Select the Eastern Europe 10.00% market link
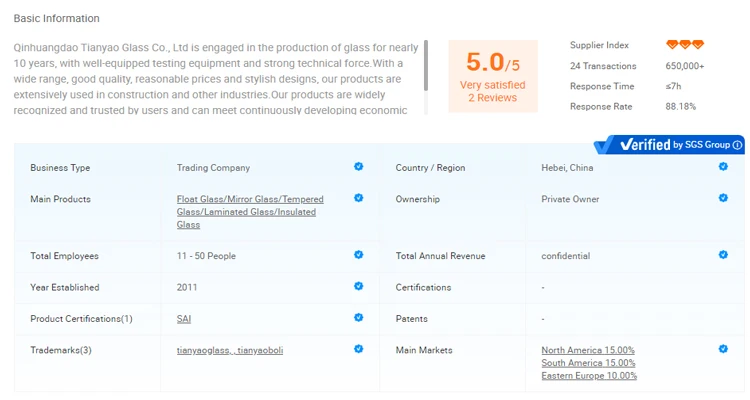750x400 pixels. coord(589,376)
